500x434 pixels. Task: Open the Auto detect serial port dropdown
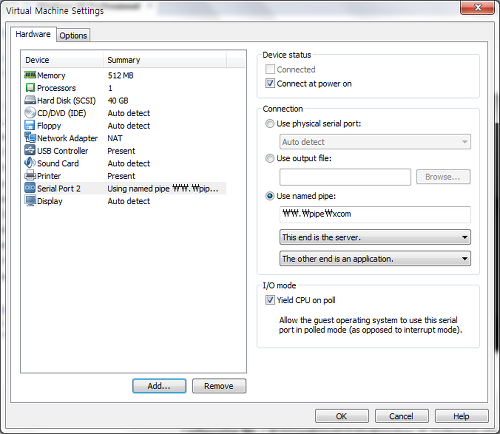(x=375, y=142)
